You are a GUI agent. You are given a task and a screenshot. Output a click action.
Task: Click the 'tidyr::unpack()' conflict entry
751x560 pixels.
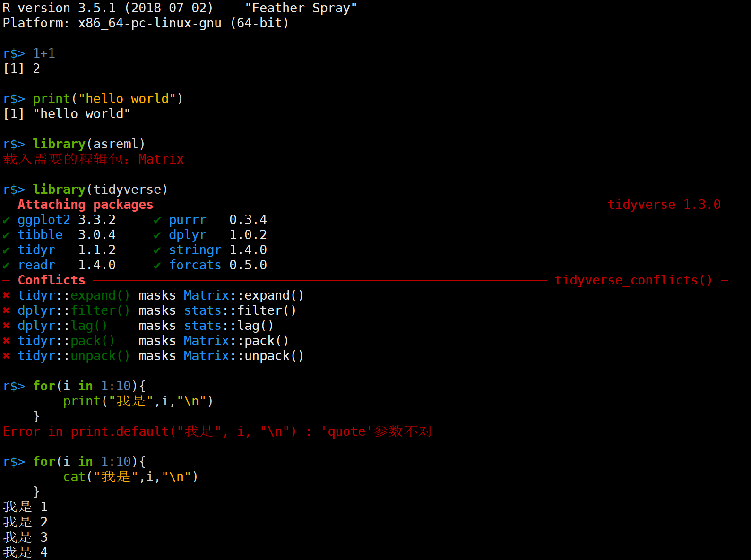[x=74, y=356]
